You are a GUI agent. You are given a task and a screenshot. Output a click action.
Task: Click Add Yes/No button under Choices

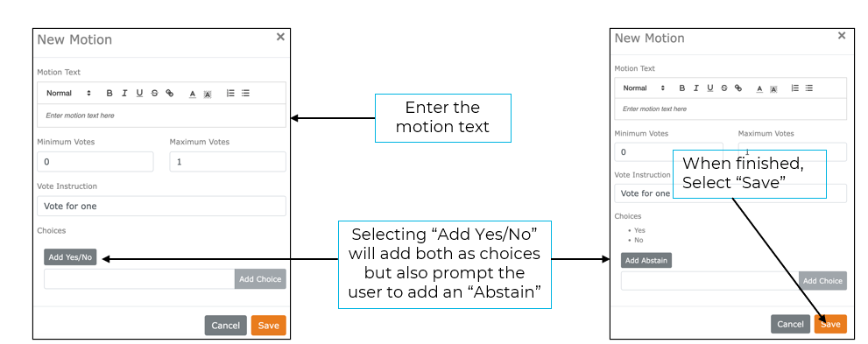(x=70, y=257)
